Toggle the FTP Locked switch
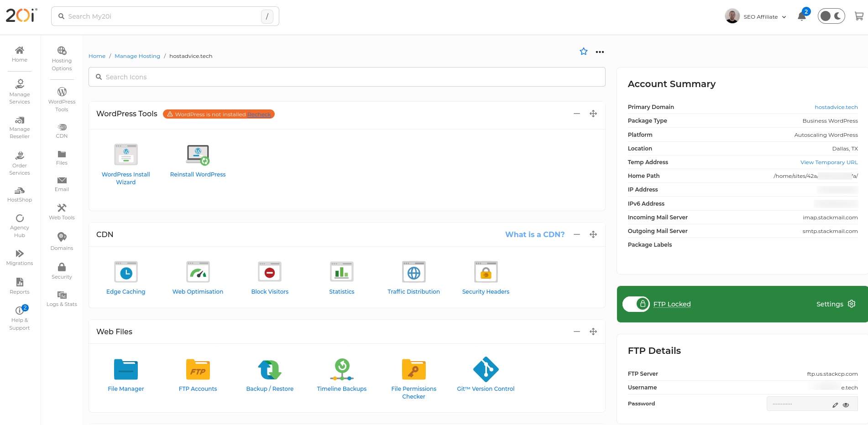 point(636,304)
